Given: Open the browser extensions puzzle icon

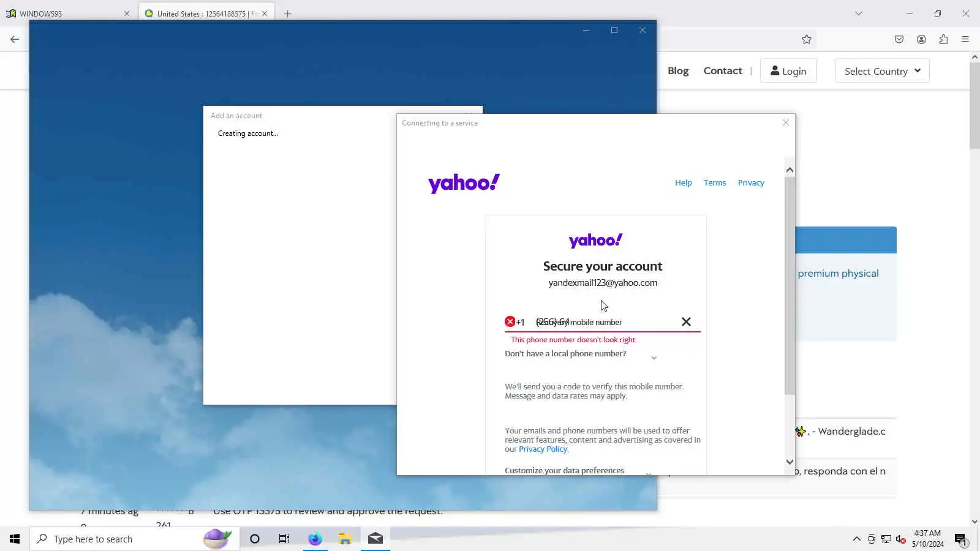Looking at the screenshot, I should [943, 39].
